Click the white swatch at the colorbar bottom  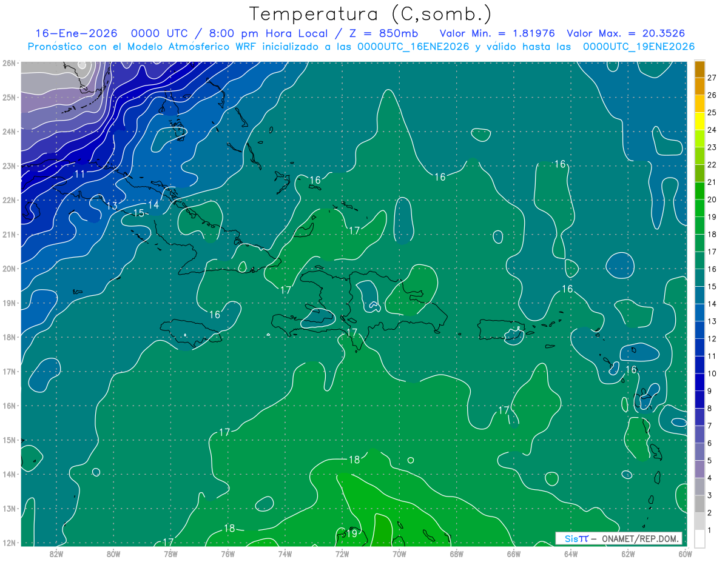699,538
